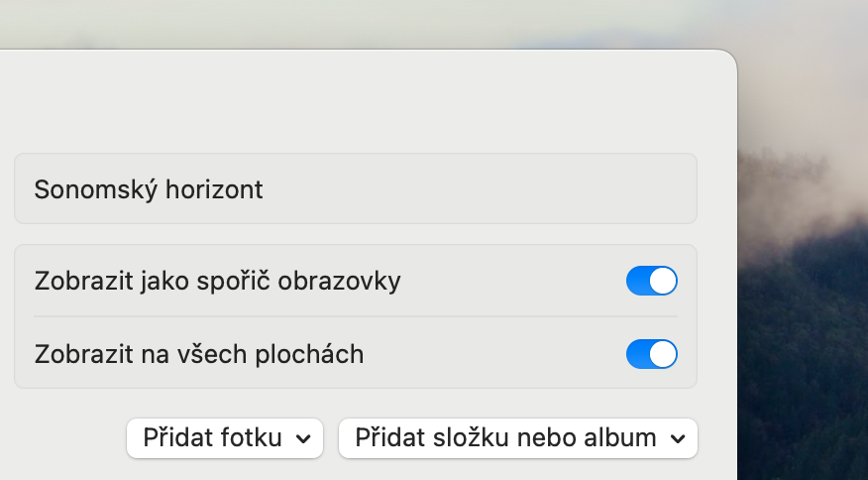Click "Přidat složku nebo album" button text
868x480 pixels.
[505, 437]
